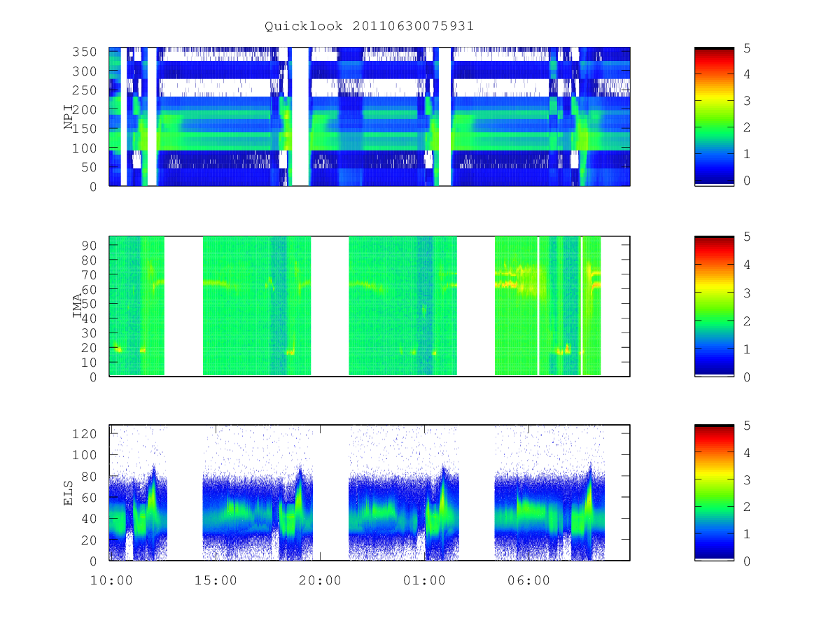Image resolution: width=840 pixels, height=630 pixels.
Task: Select the NPI y-axis label
Action: 69,117
